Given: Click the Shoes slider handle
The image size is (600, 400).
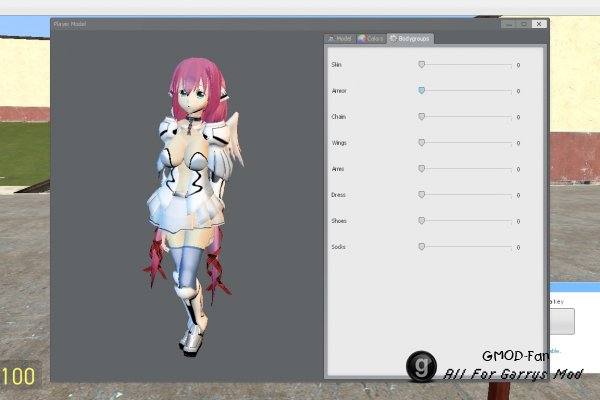Looking at the screenshot, I should click(x=421, y=220).
